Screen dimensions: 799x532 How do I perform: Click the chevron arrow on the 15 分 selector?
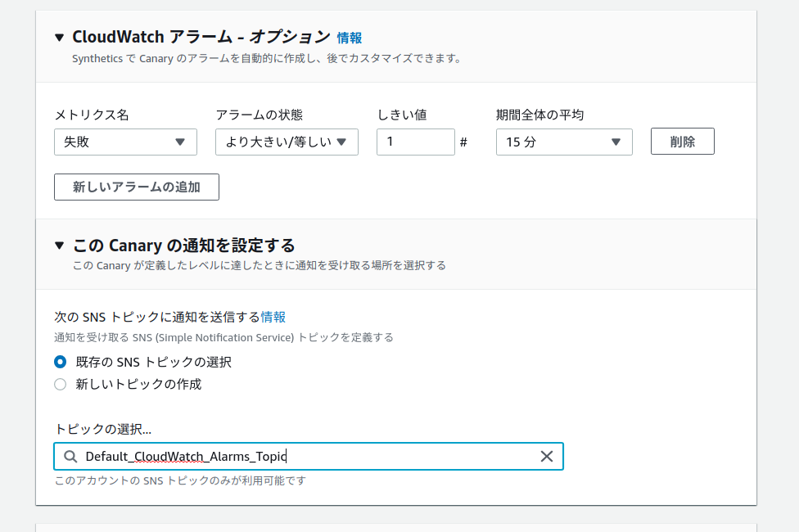coord(617,142)
